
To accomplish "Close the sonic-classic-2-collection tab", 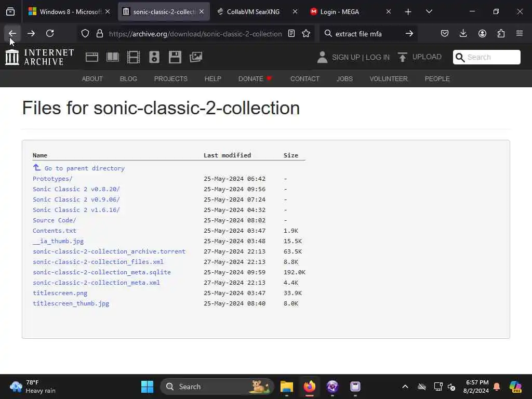I will coord(202,11).
